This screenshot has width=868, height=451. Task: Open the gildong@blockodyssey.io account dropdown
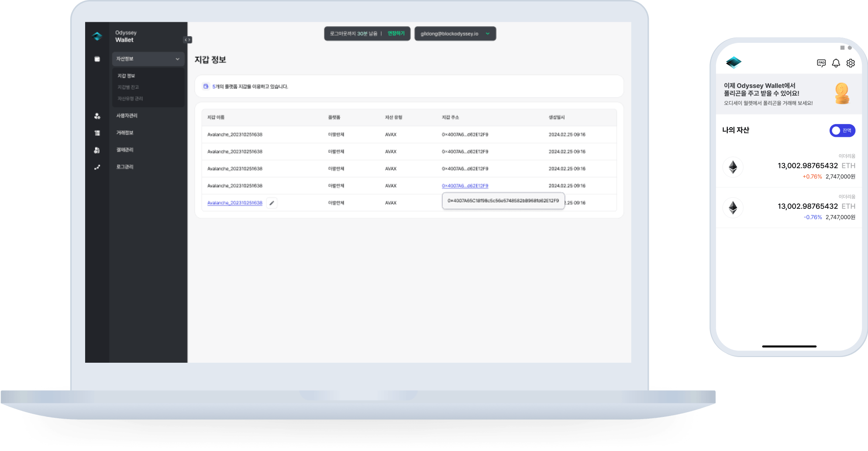pos(455,34)
